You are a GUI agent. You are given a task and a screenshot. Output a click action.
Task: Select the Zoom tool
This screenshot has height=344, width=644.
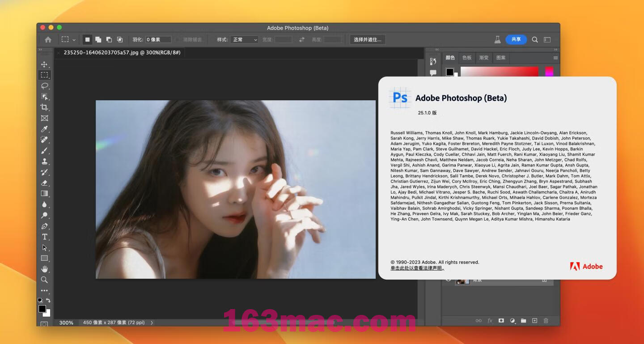pyautogui.click(x=44, y=280)
